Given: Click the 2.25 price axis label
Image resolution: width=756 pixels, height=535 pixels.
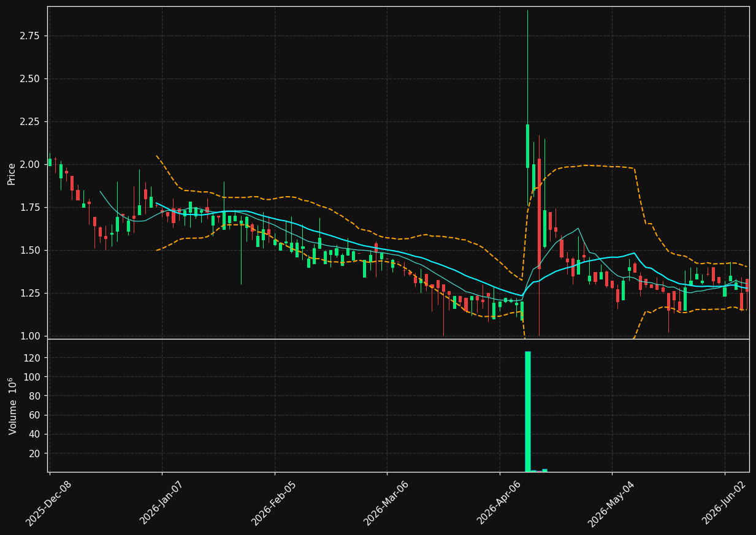Looking at the screenshot, I should (x=29, y=122).
